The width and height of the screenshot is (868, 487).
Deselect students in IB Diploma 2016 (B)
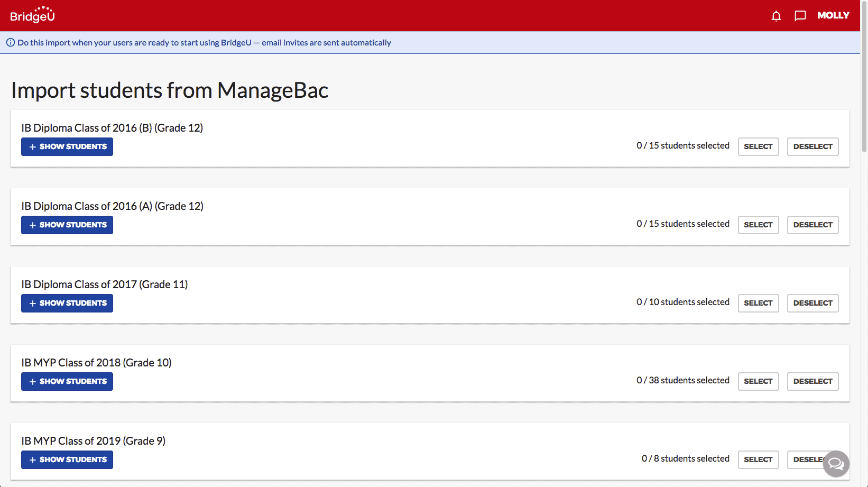[812, 146]
